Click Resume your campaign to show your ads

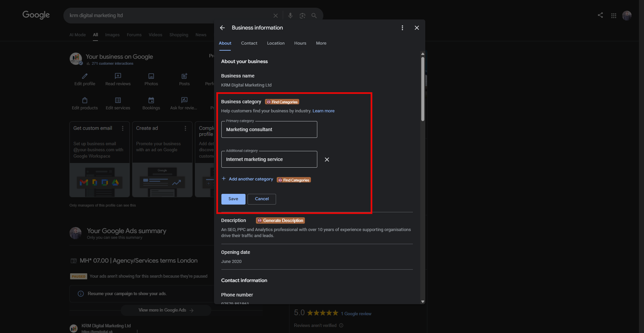pos(127,294)
